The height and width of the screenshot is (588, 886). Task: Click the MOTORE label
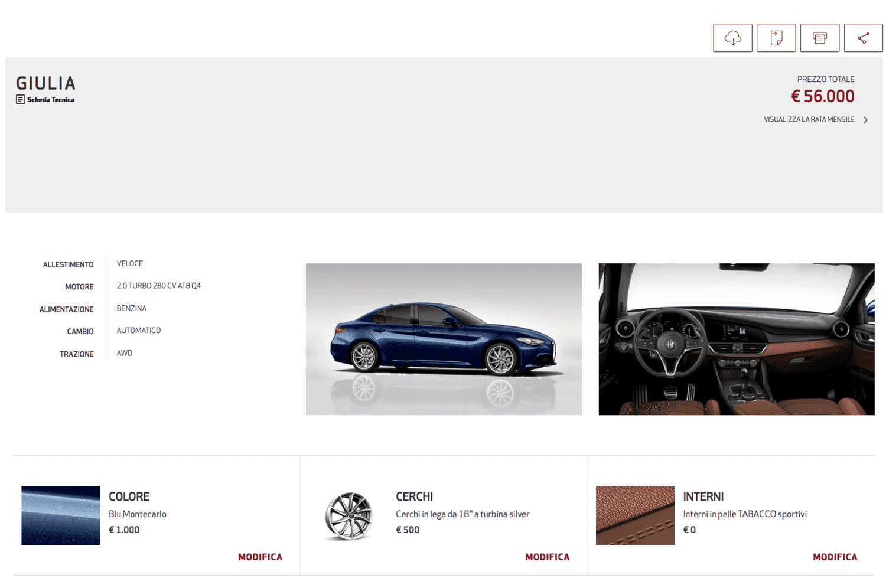click(79, 287)
